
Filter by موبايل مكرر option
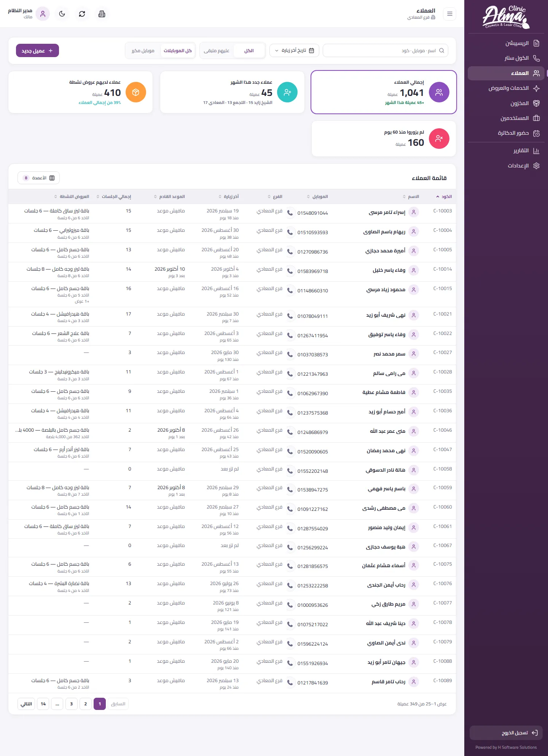tap(143, 51)
